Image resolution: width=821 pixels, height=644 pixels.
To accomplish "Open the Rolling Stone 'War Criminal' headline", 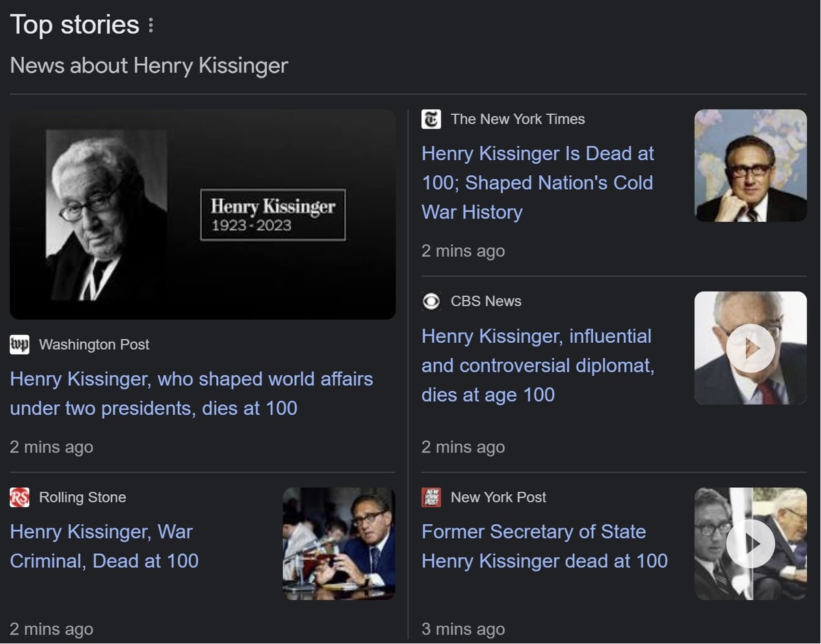I will coord(102,546).
